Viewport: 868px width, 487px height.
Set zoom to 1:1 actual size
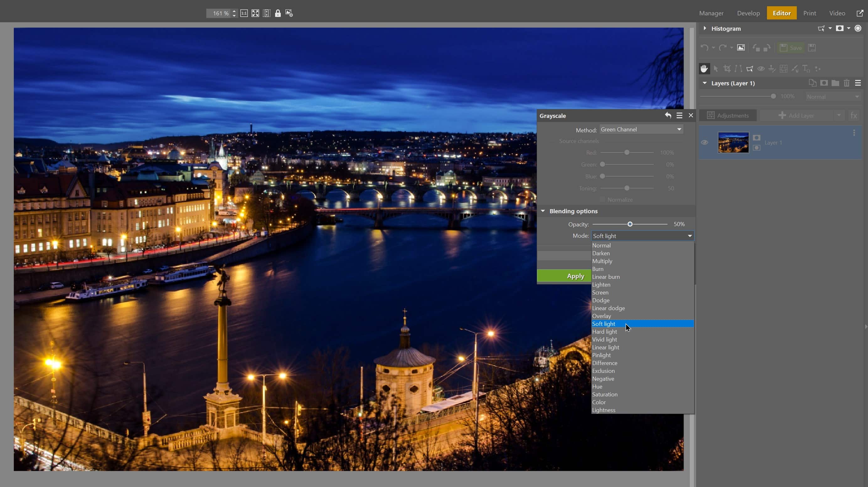point(244,13)
